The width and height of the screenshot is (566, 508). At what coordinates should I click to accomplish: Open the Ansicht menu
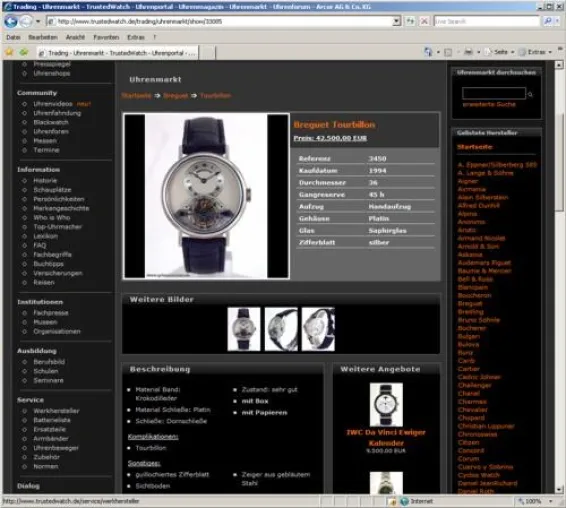tap(75, 37)
